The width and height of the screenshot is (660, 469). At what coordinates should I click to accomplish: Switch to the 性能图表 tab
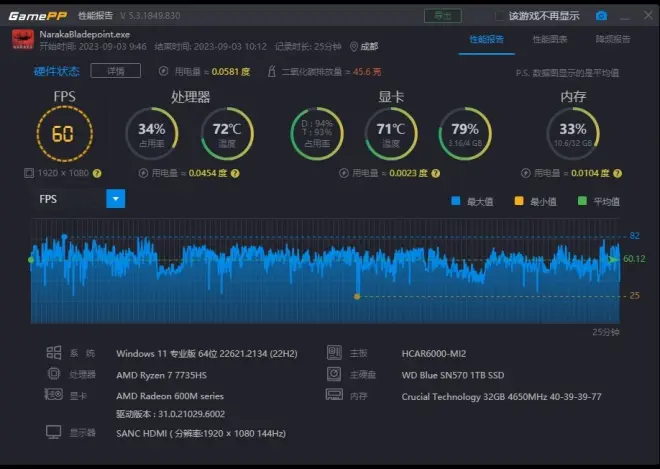click(x=550, y=40)
